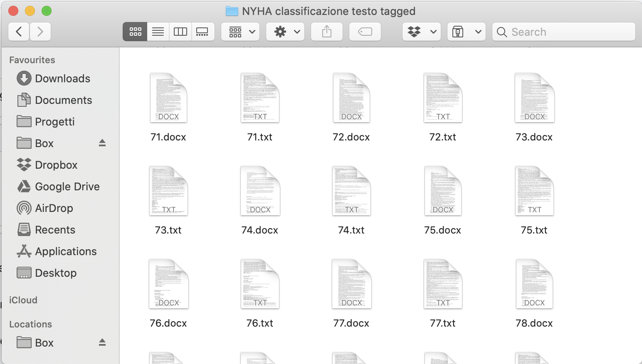Select AirDrop in the sidebar
642x364 pixels.
pyautogui.click(x=53, y=208)
